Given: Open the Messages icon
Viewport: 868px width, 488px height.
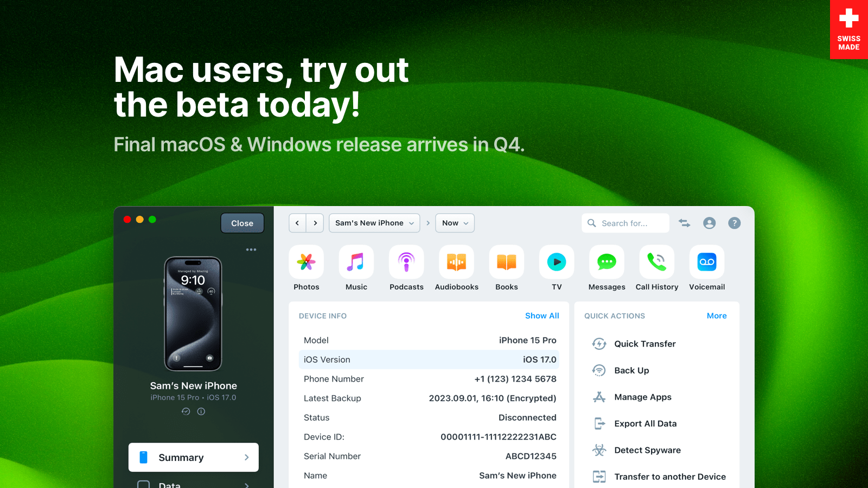Looking at the screenshot, I should [x=607, y=262].
